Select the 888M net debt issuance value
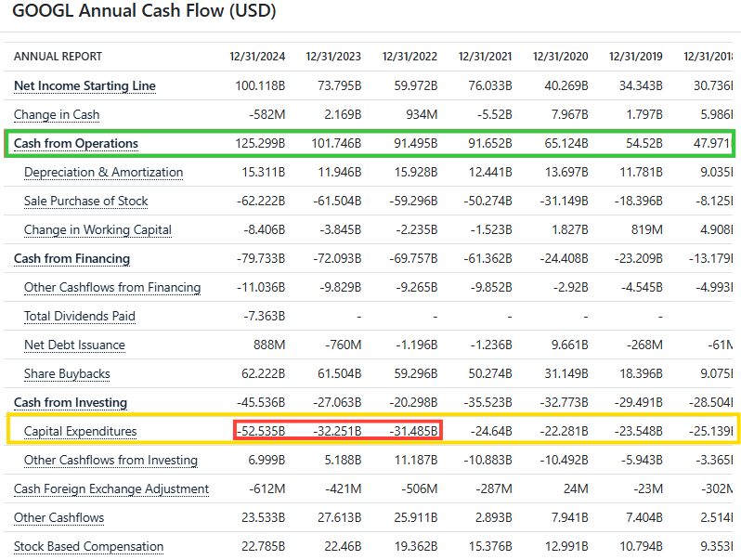This screenshot has height=560, width=741. point(269,345)
